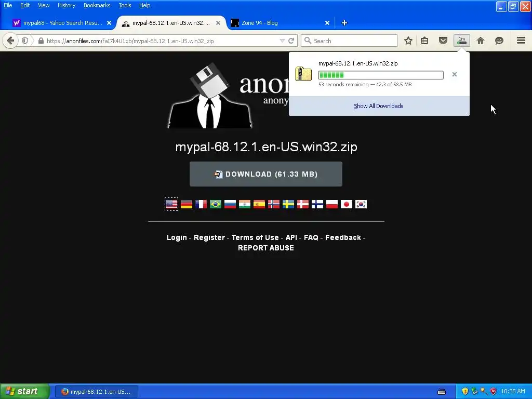Screen dimensions: 532x399
Task: Select the US flag language
Action: (171, 204)
